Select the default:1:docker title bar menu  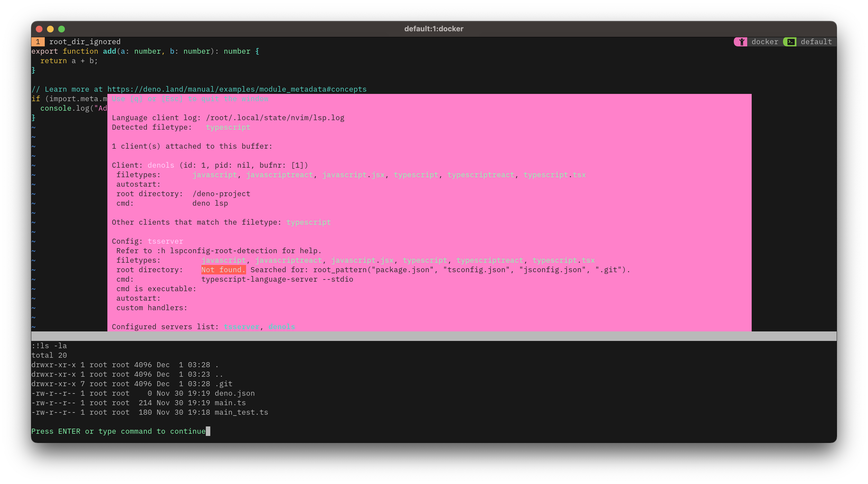[x=434, y=29]
